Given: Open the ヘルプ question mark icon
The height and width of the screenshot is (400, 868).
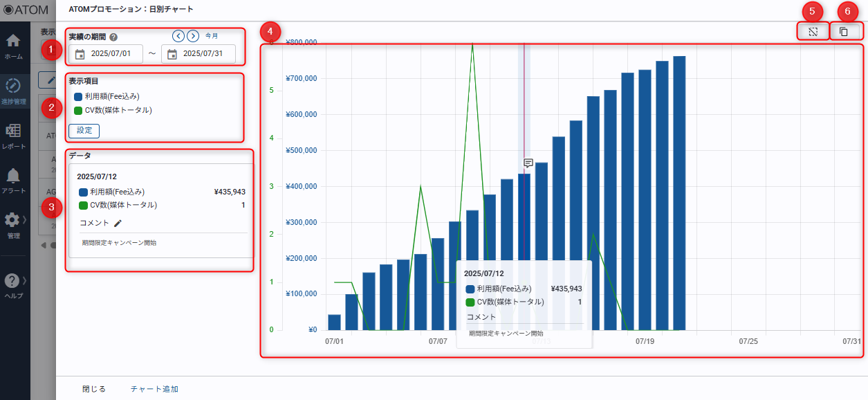Looking at the screenshot, I should tap(12, 281).
